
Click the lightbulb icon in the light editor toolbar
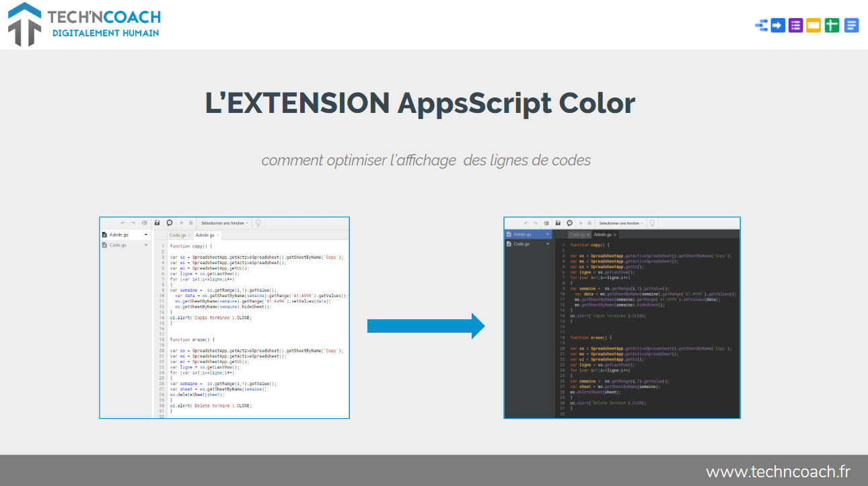pos(258,222)
